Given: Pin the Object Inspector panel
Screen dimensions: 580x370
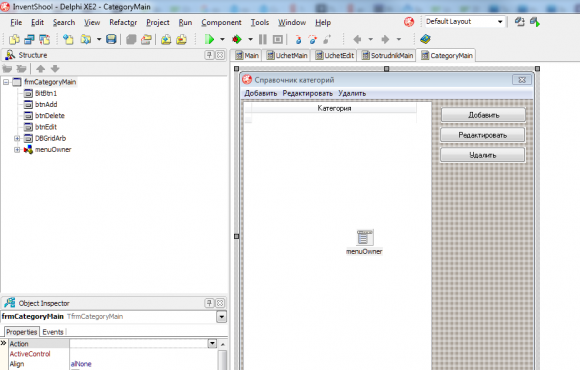Looking at the screenshot, I should (x=209, y=303).
